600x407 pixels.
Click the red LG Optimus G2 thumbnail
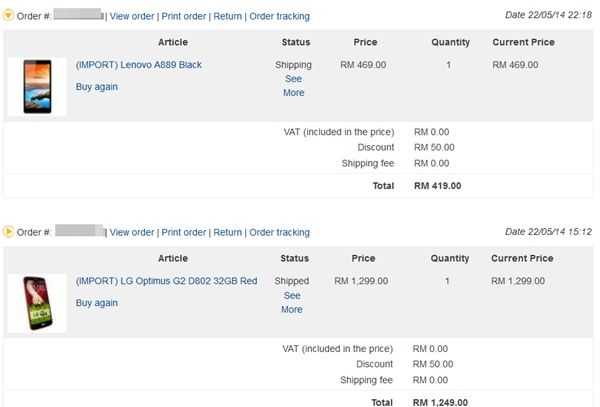37,302
